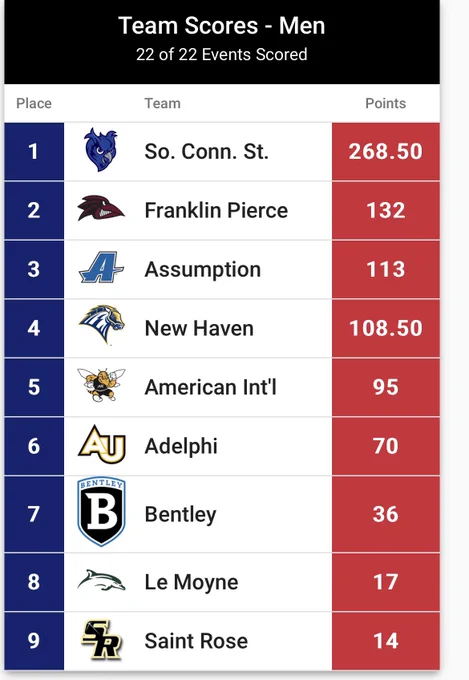
Task: Select the Bentley 36 points cell
Action: point(386,514)
